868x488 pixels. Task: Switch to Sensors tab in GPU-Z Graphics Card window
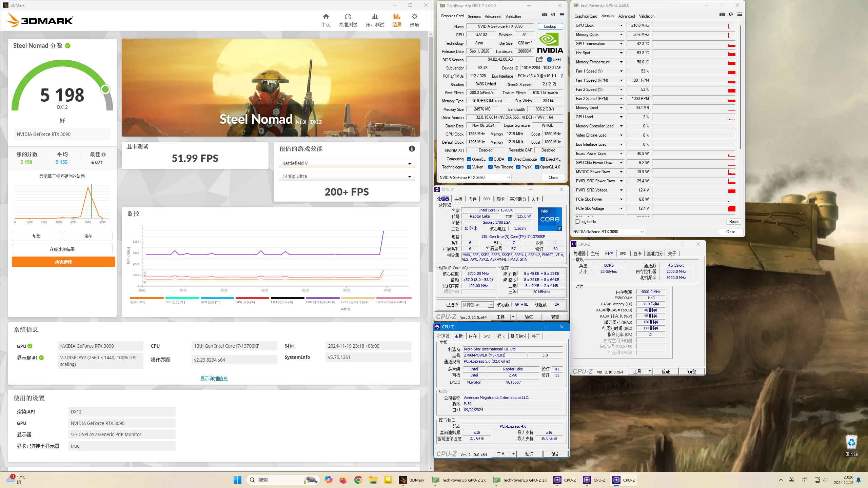(x=474, y=17)
